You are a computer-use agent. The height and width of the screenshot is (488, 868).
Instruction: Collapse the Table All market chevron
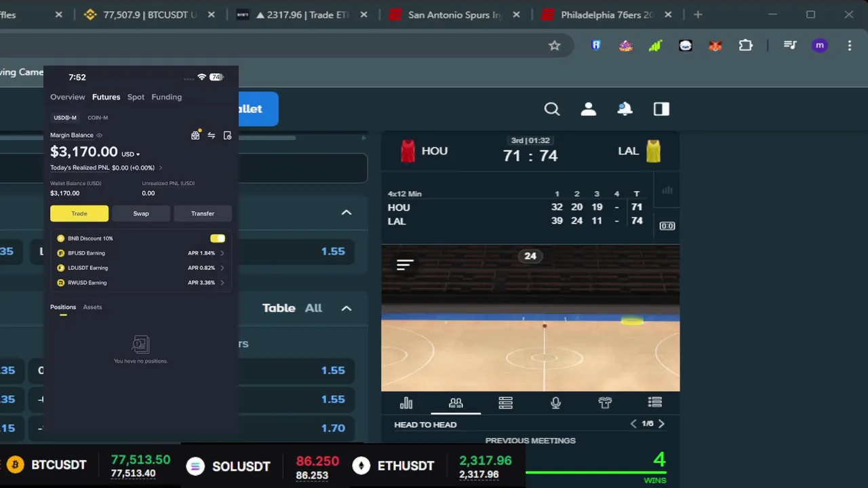click(x=347, y=308)
